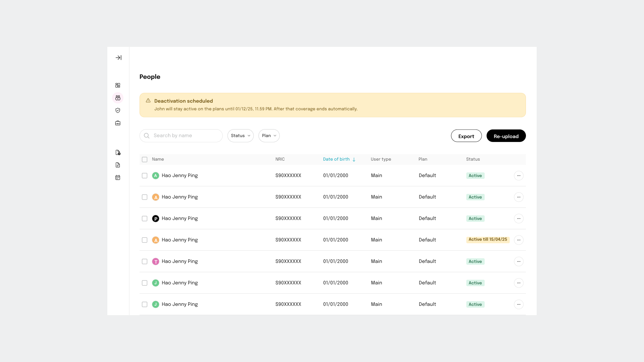The height and width of the screenshot is (362, 644).
Task: Expand the collapsed sidebar arrow icon
Action: (118, 58)
